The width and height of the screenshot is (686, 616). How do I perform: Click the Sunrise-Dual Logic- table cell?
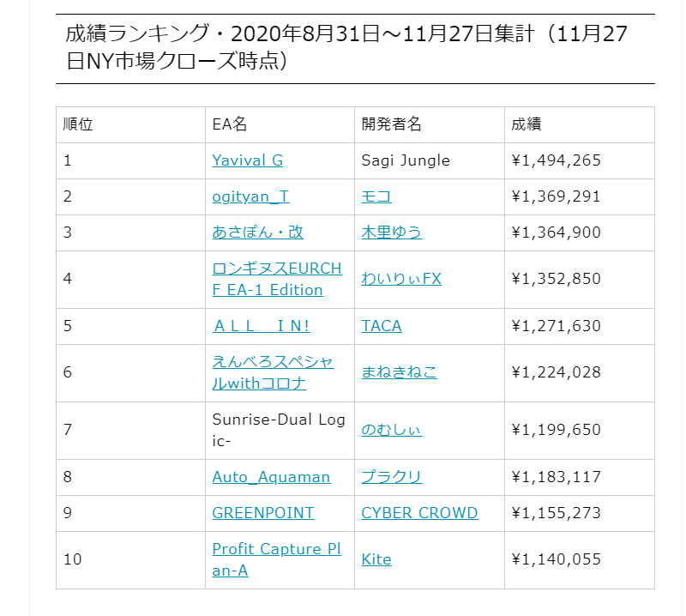point(279,430)
